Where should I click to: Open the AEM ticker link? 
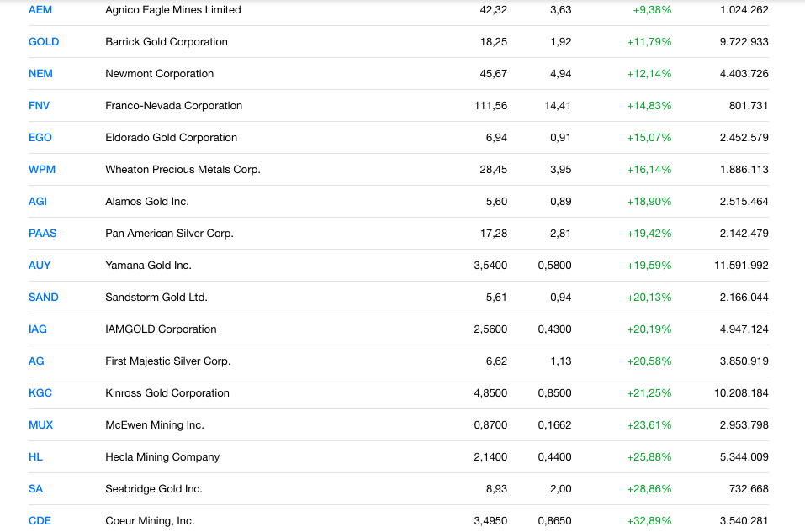[40, 10]
